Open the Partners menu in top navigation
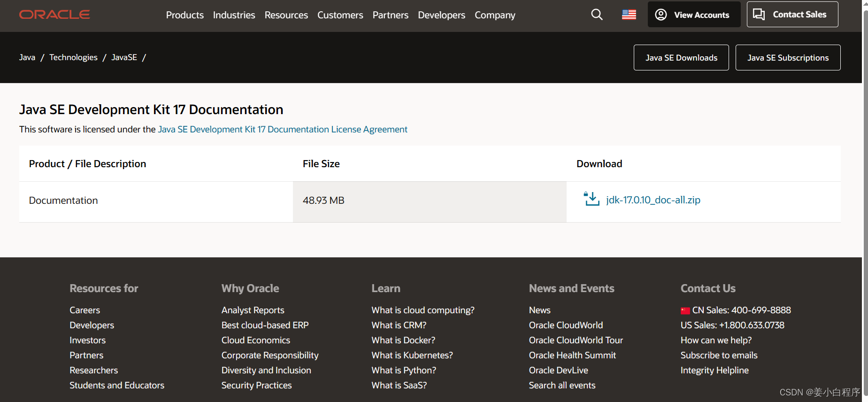The width and height of the screenshot is (868, 402). point(391,15)
